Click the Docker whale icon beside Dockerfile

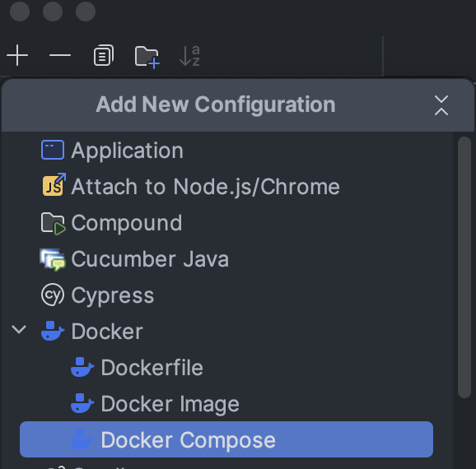pos(82,367)
